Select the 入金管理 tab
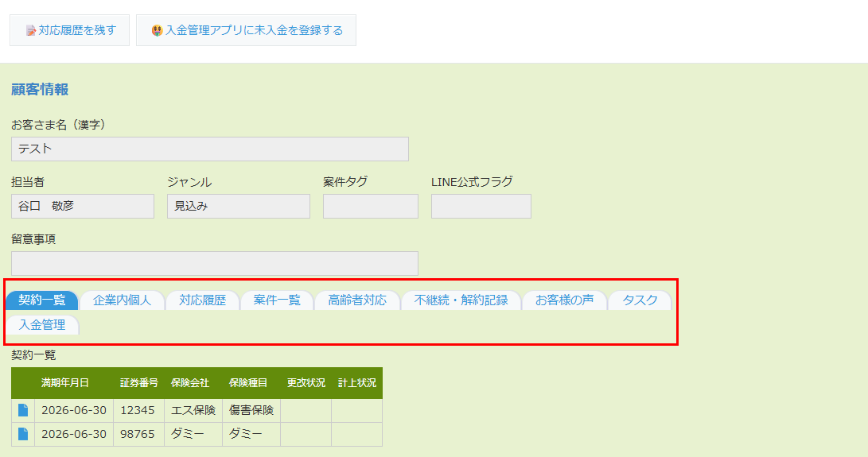 [x=42, y=325]
